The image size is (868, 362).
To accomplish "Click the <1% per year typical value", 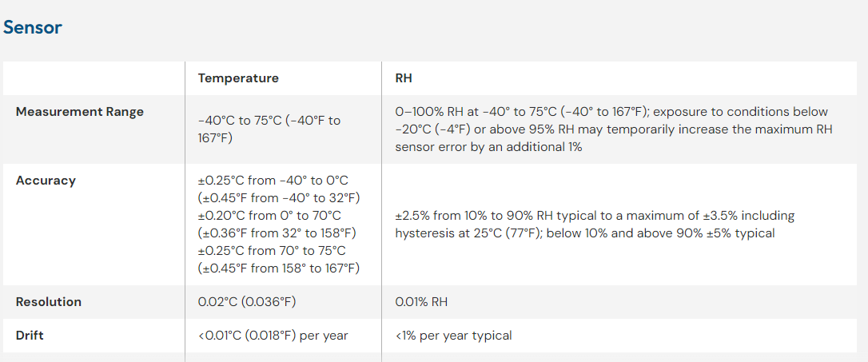I will [453, 336].
